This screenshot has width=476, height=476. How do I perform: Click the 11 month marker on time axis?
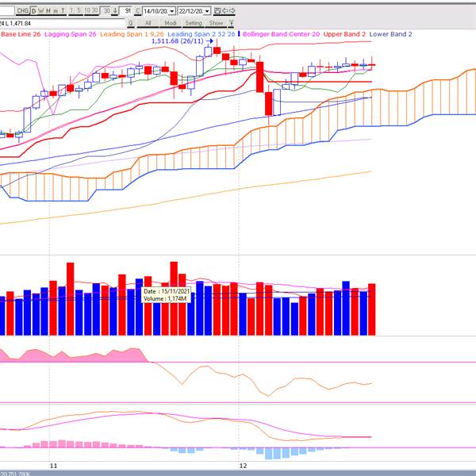pyautogui.click(x=53, y=466)
